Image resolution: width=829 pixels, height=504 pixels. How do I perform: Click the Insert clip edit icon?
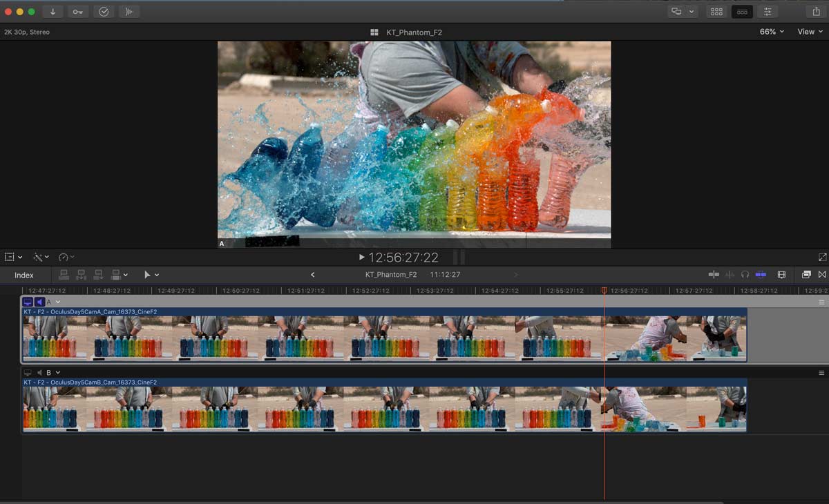82,275
